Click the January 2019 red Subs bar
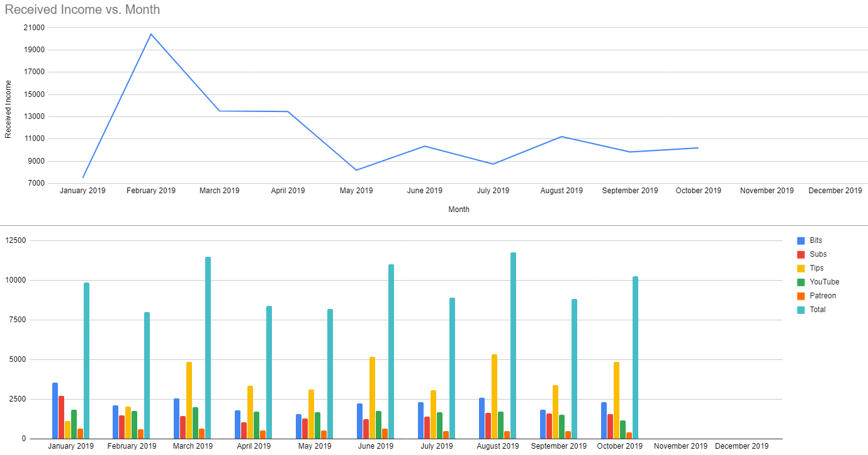 [x=62, y=417]
